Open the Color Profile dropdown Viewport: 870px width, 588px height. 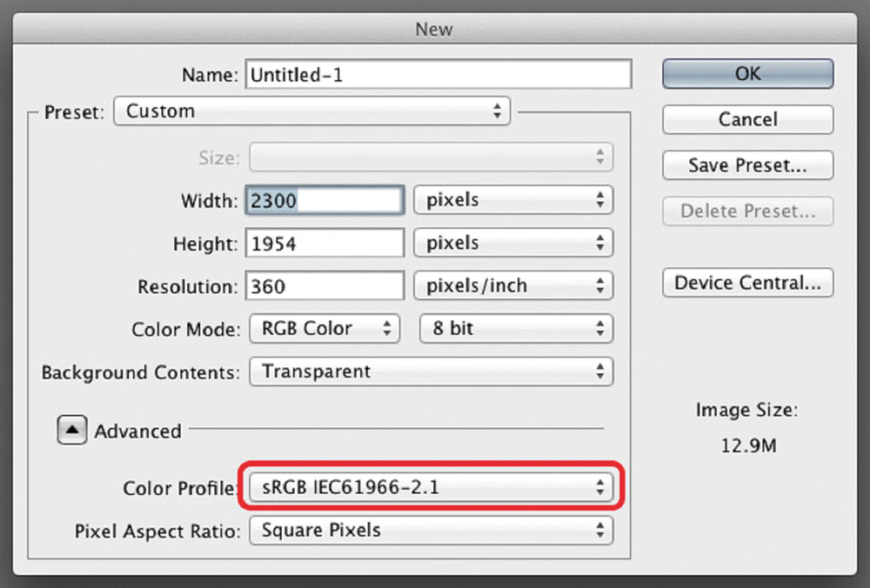(x=431, y=487)
